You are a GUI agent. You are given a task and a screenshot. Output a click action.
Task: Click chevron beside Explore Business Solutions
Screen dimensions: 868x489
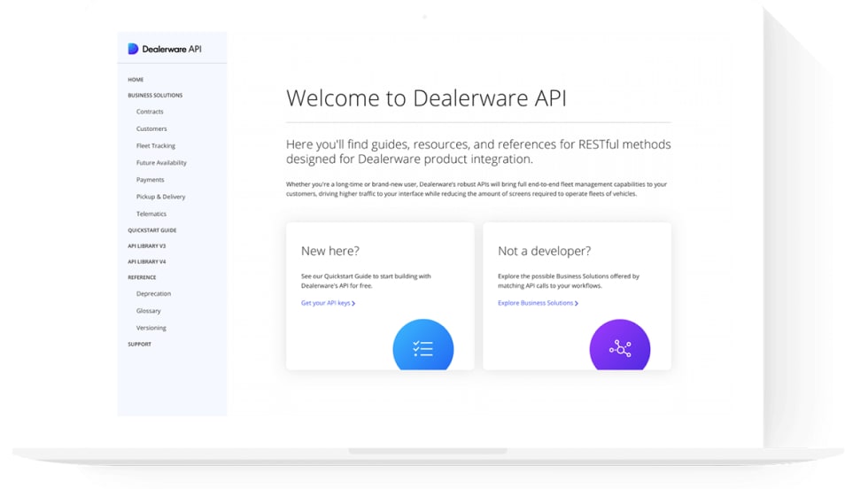(577, 304)
